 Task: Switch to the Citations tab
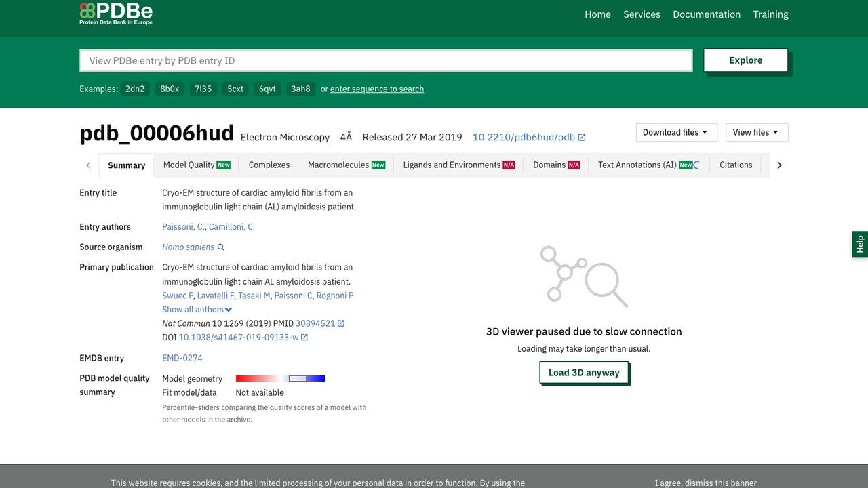point(736,165)
